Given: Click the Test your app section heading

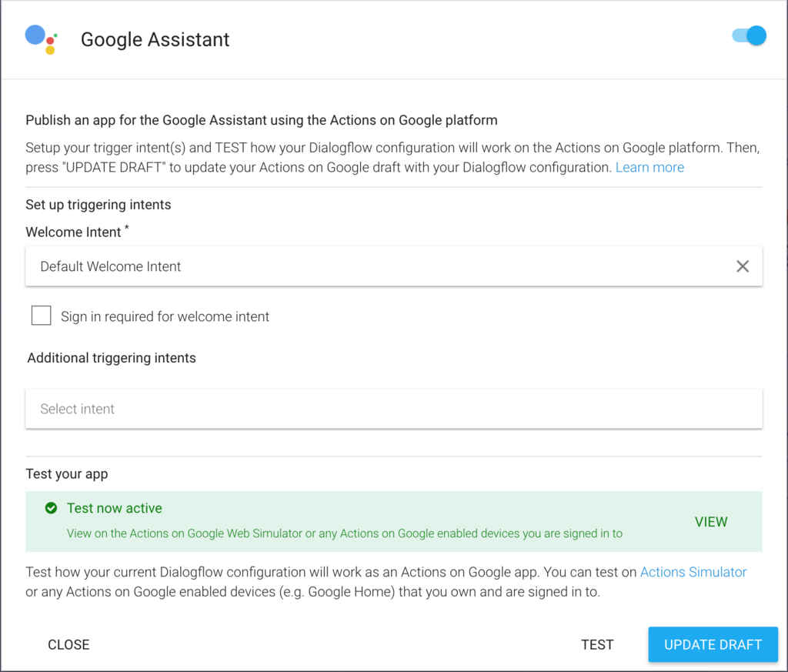Looking at the screenshot, I should 67,474.
